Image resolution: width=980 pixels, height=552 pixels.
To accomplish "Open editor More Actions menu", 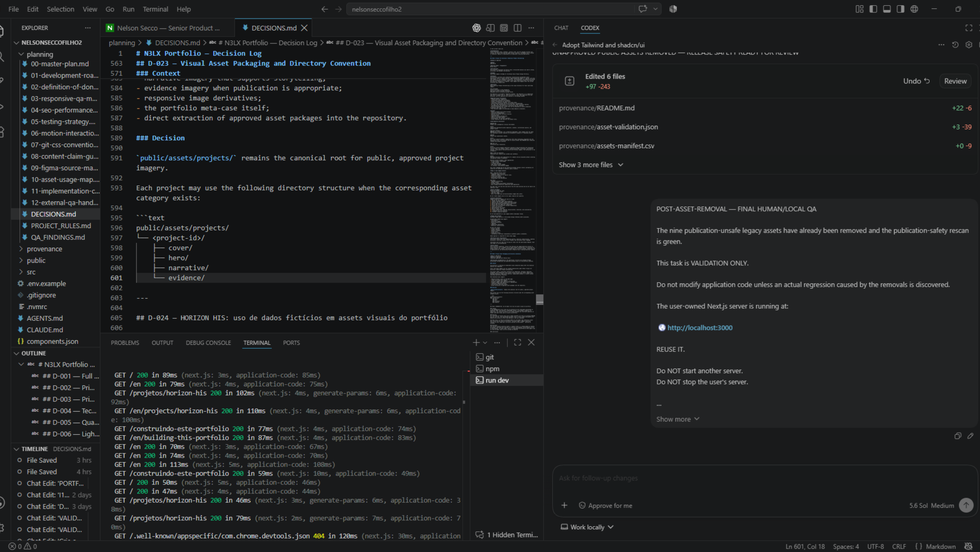I will coord(531,28).
